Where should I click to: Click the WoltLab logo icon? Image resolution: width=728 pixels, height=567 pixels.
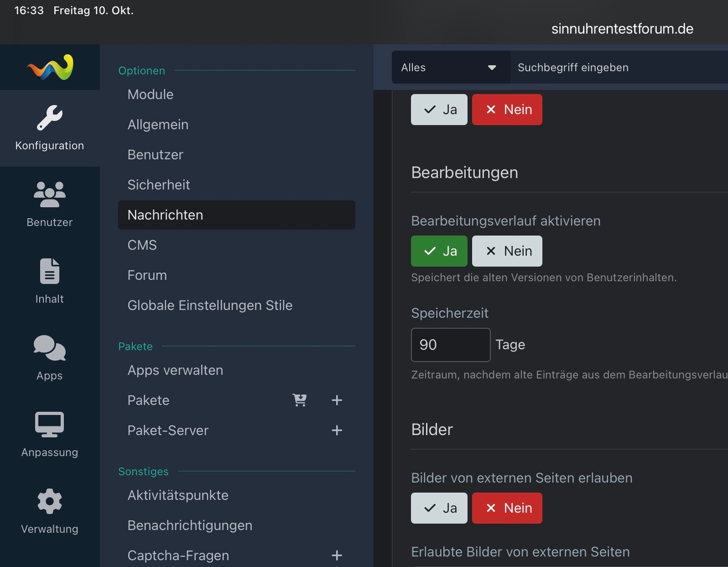[x=50, y=67]
